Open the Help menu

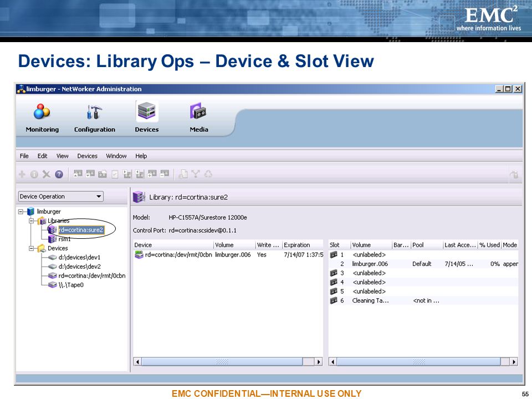click(x=141, y=156)
